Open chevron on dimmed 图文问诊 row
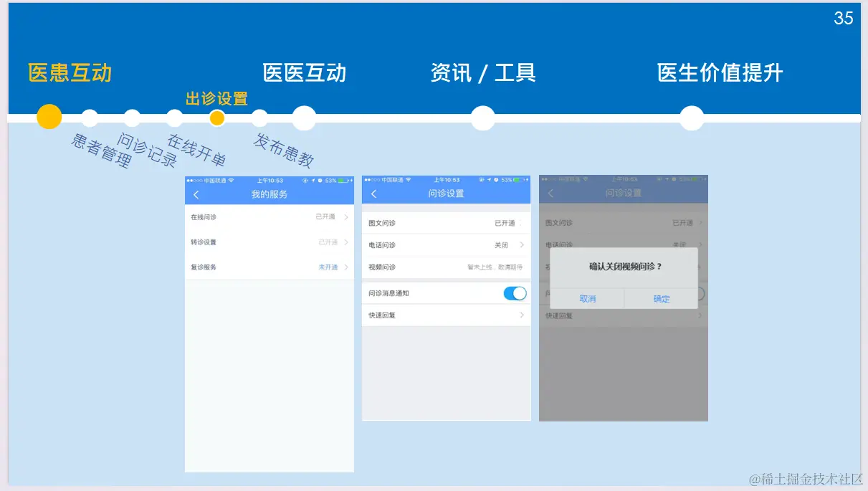 tap(700, 223)
